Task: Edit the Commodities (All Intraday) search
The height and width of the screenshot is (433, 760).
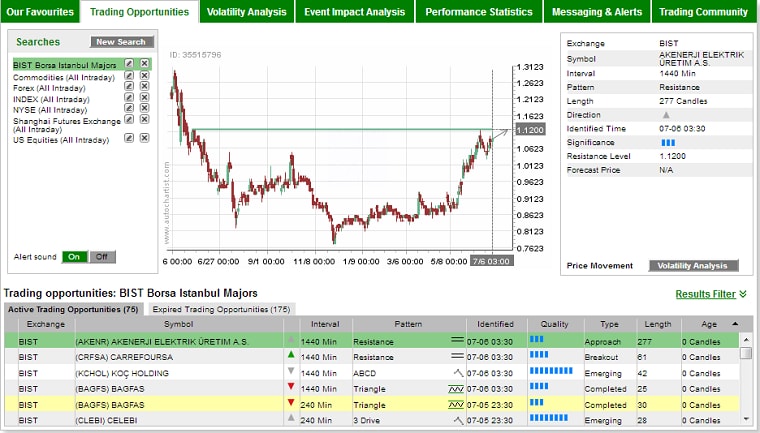Action: (x=129, y=76)
